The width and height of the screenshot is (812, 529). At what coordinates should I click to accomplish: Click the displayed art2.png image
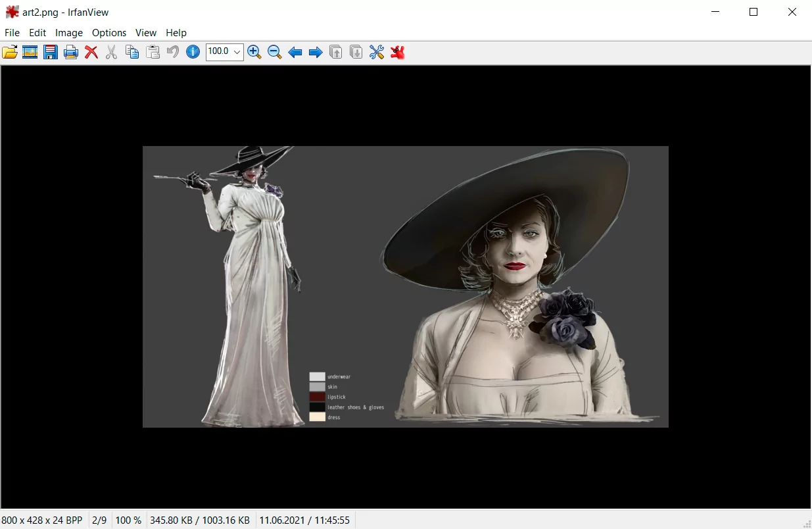[406, 287]
